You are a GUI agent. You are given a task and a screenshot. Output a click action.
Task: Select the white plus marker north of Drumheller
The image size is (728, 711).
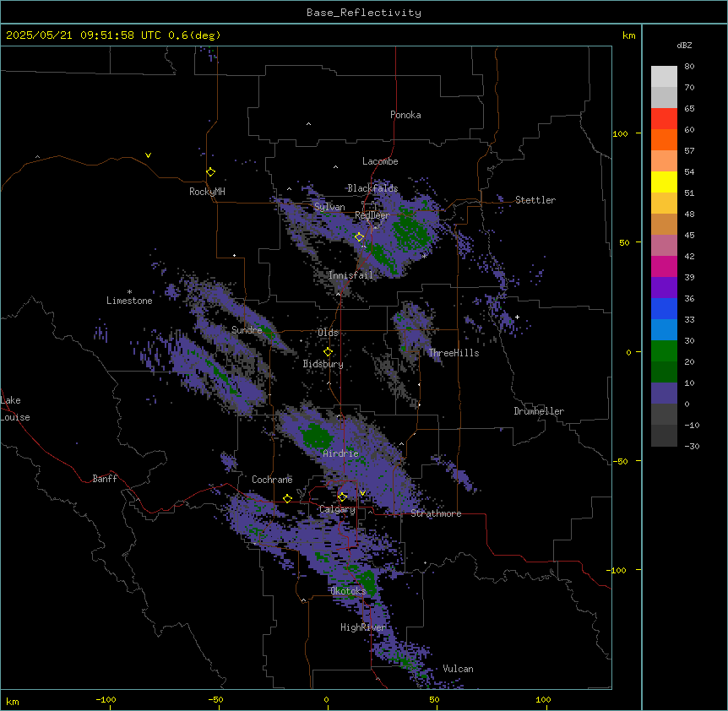coord(517,317)
